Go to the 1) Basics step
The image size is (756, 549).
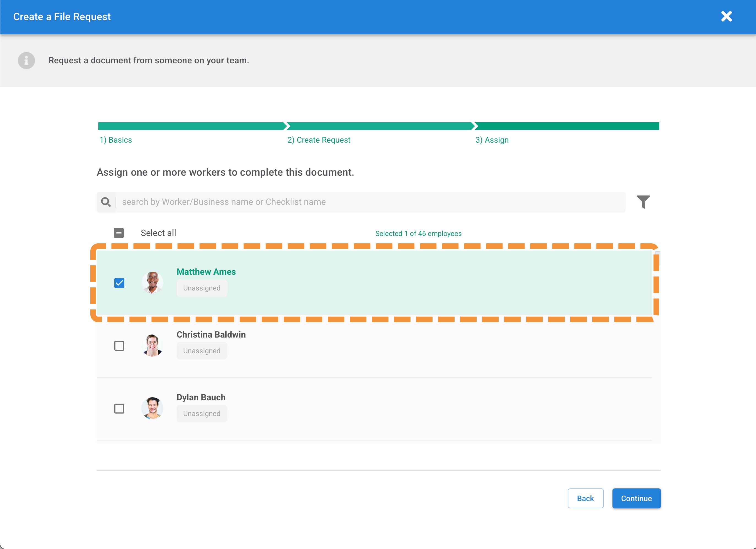pyautogui.click(x=116, y=140)
